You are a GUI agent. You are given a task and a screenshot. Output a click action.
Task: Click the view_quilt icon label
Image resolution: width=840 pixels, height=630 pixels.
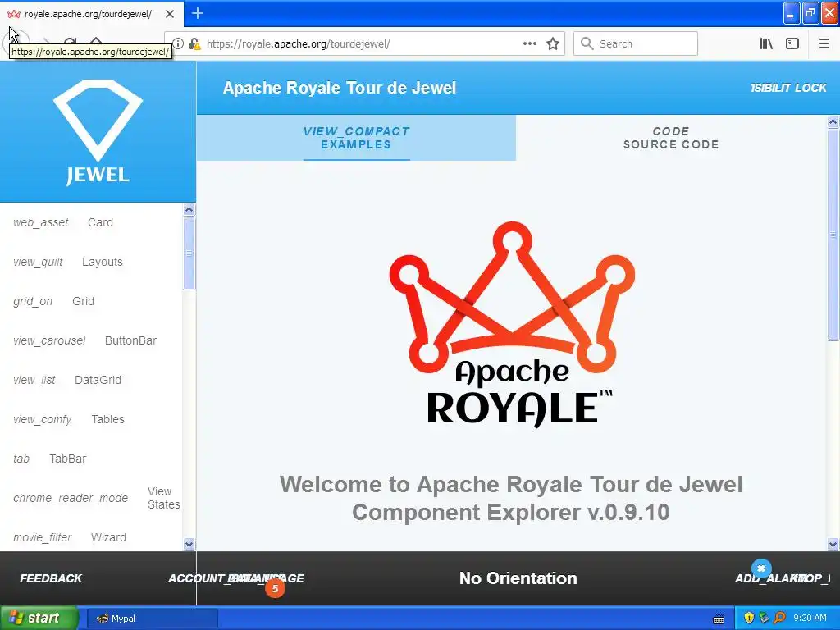(x=38, y=262)
